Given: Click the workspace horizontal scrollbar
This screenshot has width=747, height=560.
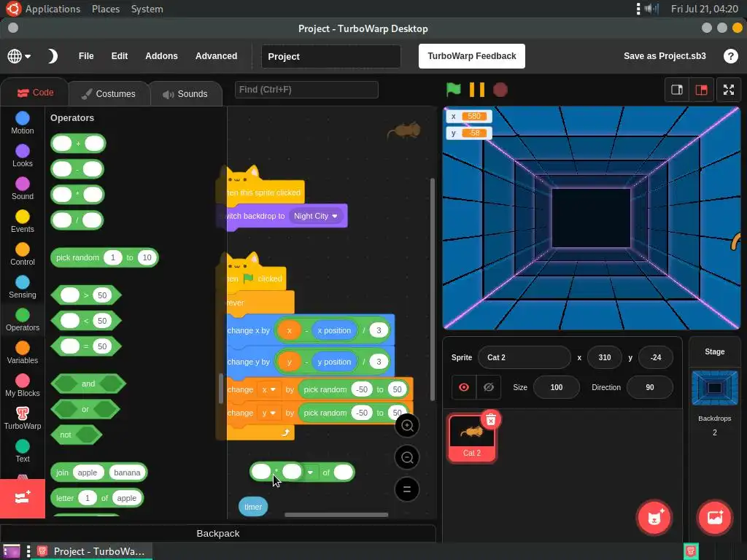Looking at the screenshot, I should pos(336,514).
